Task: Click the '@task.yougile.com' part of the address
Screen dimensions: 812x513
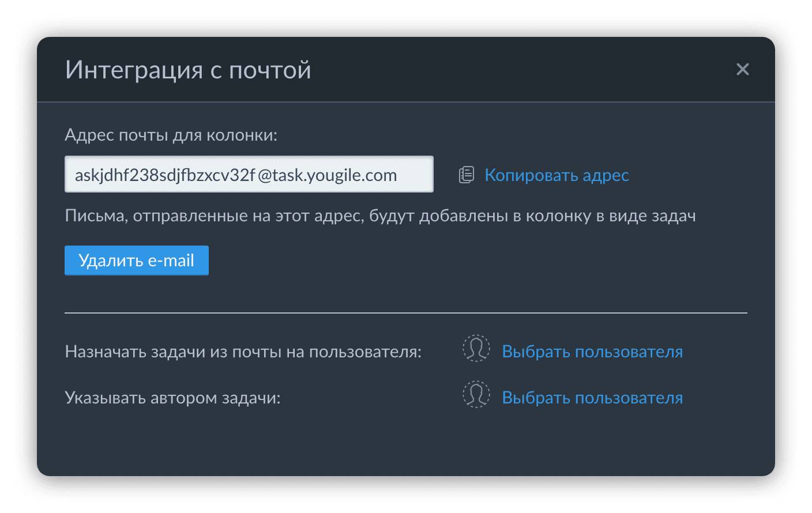Action: coord(327,175)
